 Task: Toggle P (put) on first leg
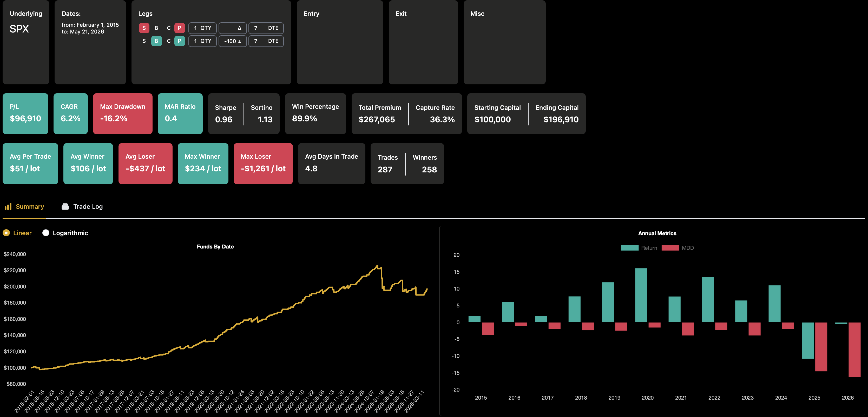point(180,28)
